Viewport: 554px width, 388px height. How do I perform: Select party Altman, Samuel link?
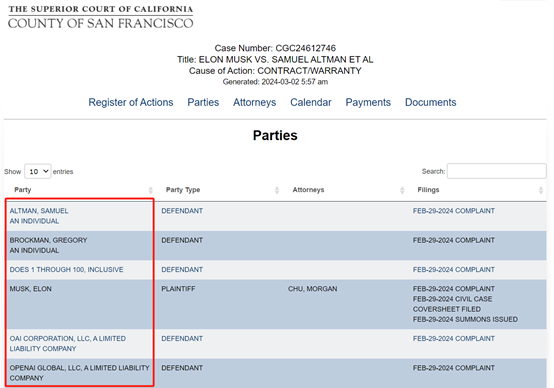pyautogui.click(x=39, y=211)
